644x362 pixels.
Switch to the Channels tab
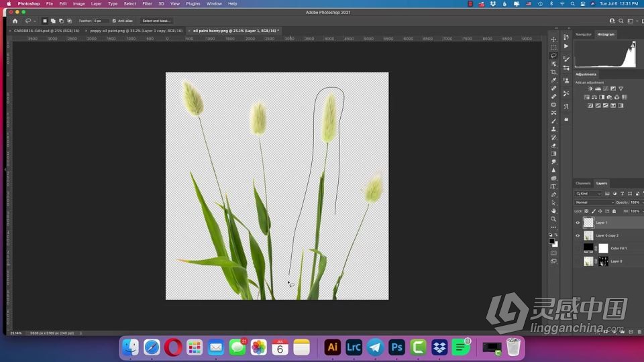[583, 184]
